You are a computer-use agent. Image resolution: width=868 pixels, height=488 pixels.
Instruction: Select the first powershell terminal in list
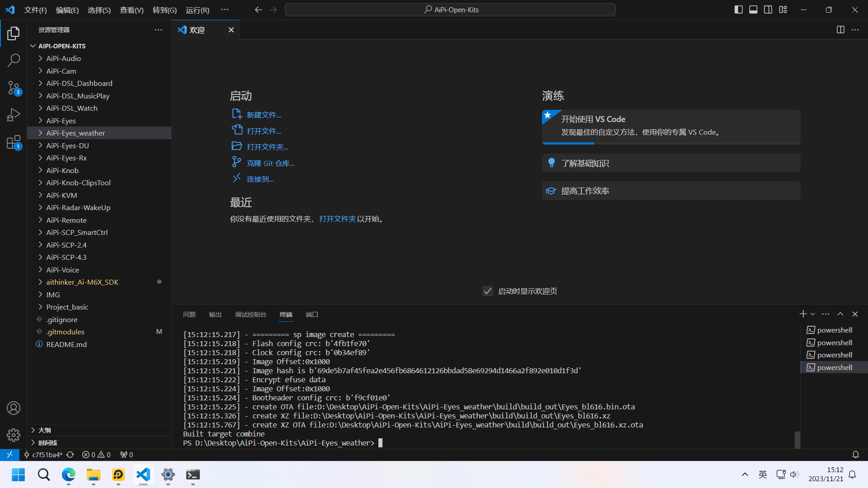coord(834,330)
